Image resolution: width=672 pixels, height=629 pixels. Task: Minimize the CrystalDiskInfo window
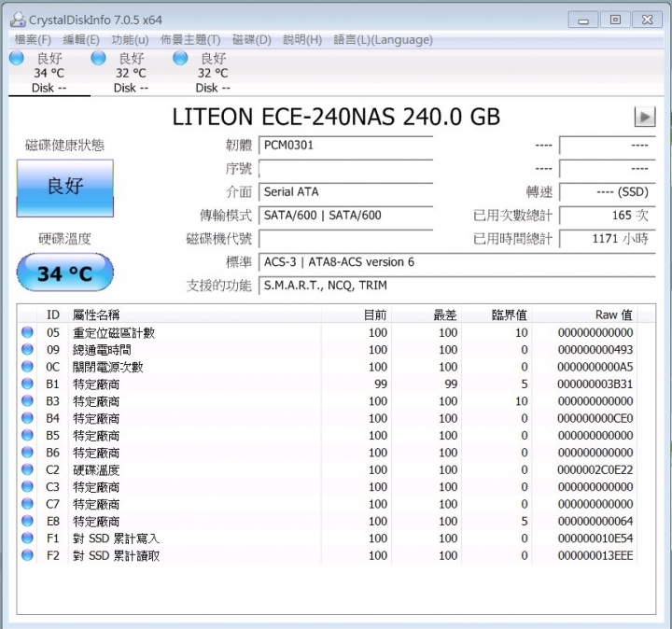coord(583,20)
